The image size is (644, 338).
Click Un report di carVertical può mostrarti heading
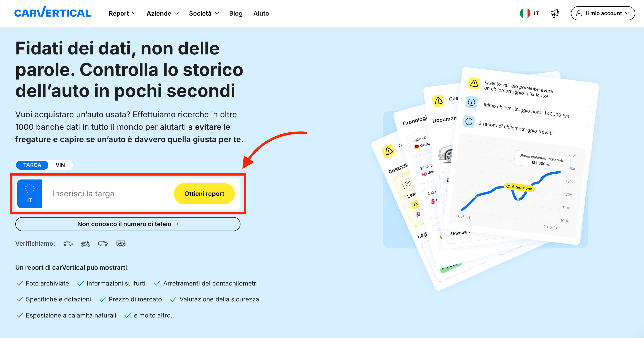72,268
